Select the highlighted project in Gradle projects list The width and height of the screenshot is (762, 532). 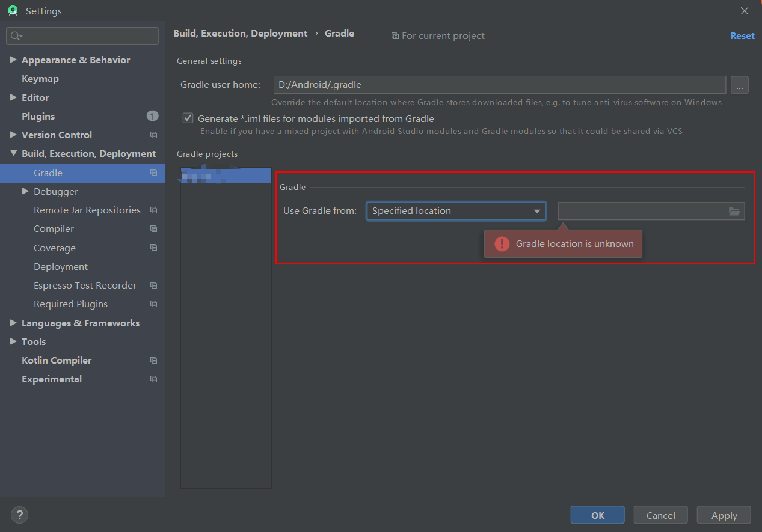point(226,175)
